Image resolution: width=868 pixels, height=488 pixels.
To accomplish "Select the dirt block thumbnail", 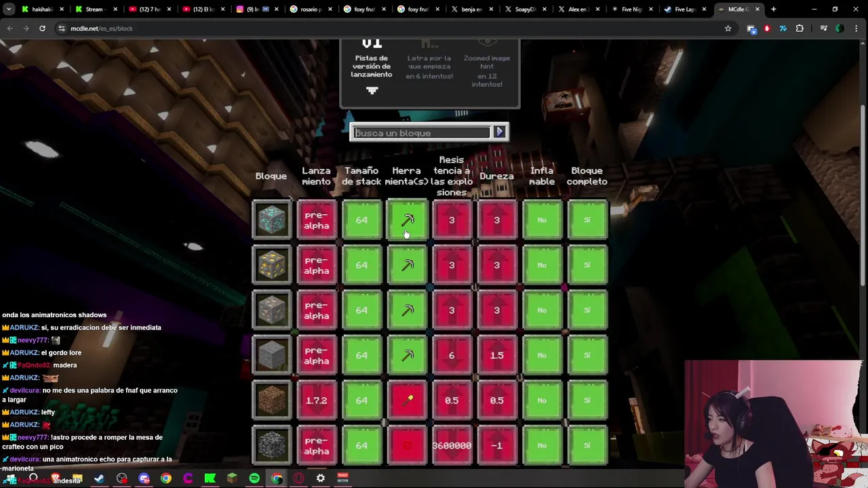I will pyautogui.click(x=272, y=401).
